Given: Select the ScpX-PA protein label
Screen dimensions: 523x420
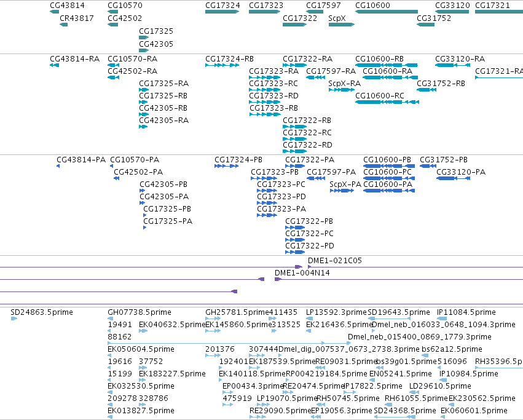Looking at the screenshot, I should pyautogui.click(x=345, y=184).
